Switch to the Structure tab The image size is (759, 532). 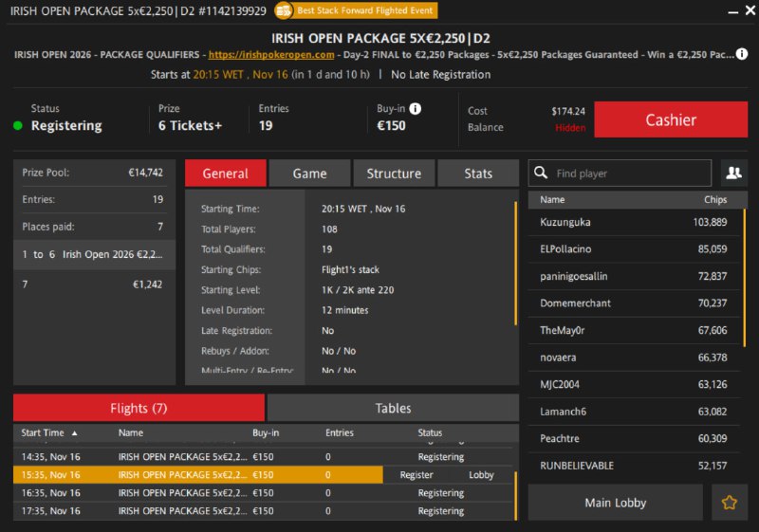[394, 174]
